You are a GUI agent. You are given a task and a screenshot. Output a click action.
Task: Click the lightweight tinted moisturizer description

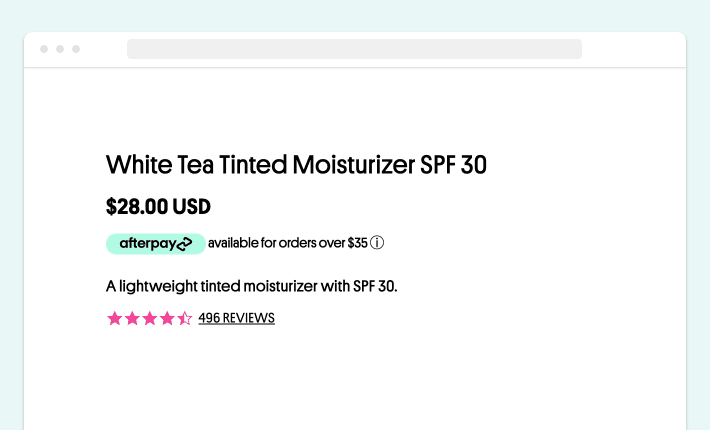click(x=251, y=287)
